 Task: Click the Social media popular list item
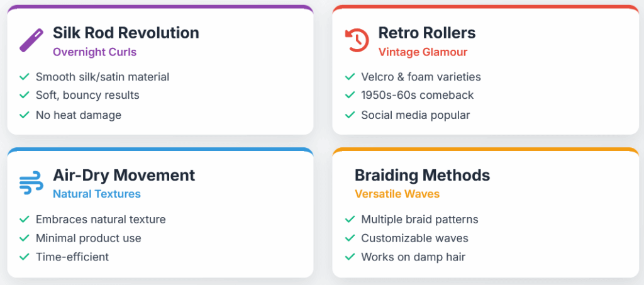[416, 115]
